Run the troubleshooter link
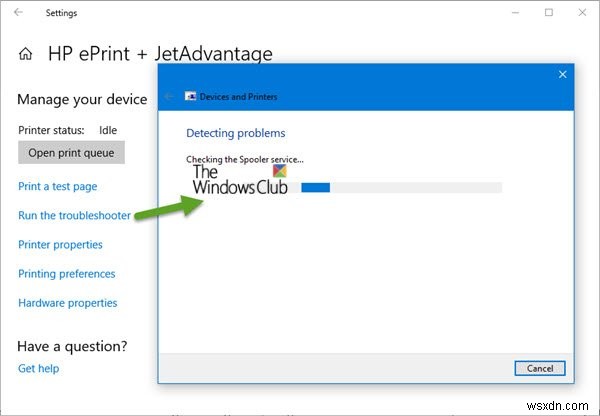The height and width of the screenshot is (416, 600). [74, 215]
